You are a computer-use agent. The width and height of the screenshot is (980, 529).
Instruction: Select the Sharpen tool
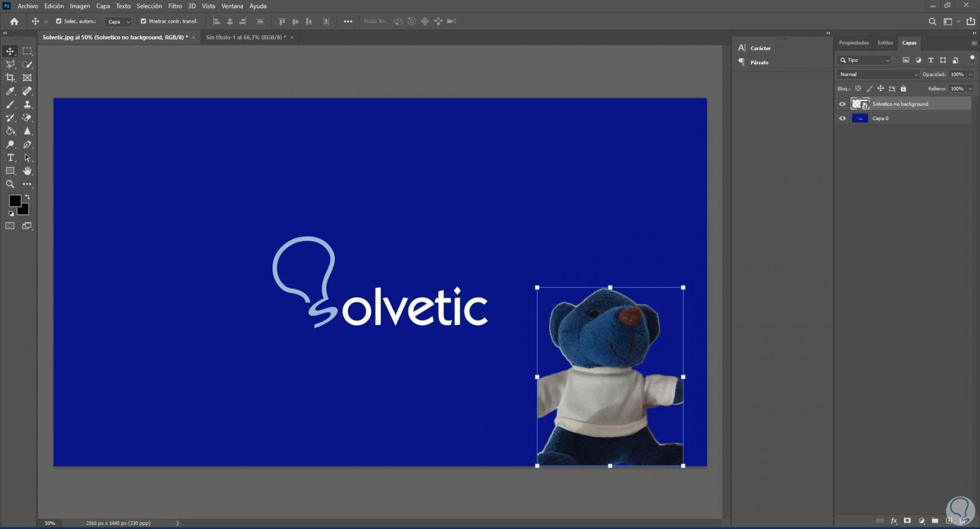(x=27, y=131)
